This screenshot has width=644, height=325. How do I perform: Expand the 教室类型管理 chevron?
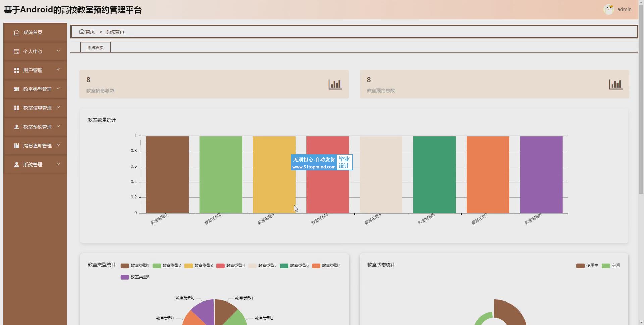[58, 89]
